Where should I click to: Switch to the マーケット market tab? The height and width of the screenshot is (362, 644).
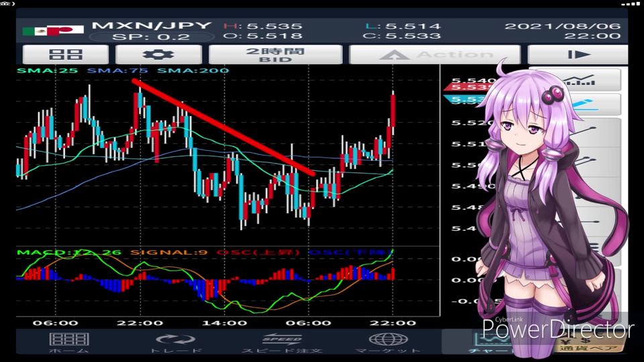388,343
